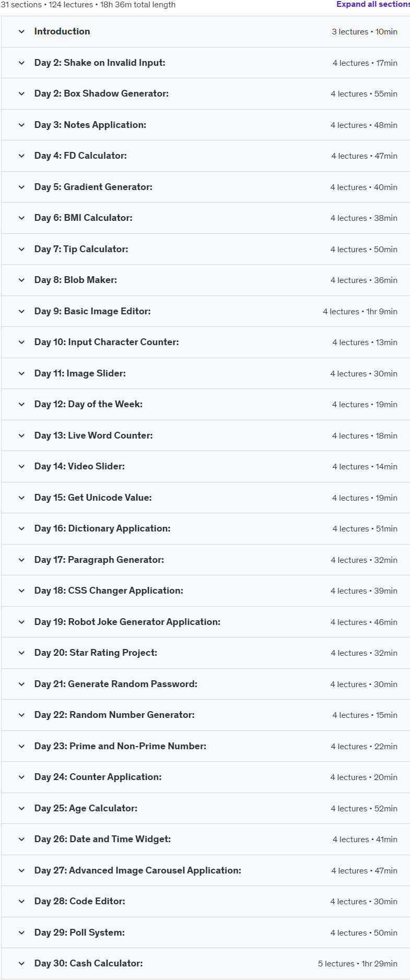Expand Day 22: Random Number Generator chevron

[x=21, y=715]
